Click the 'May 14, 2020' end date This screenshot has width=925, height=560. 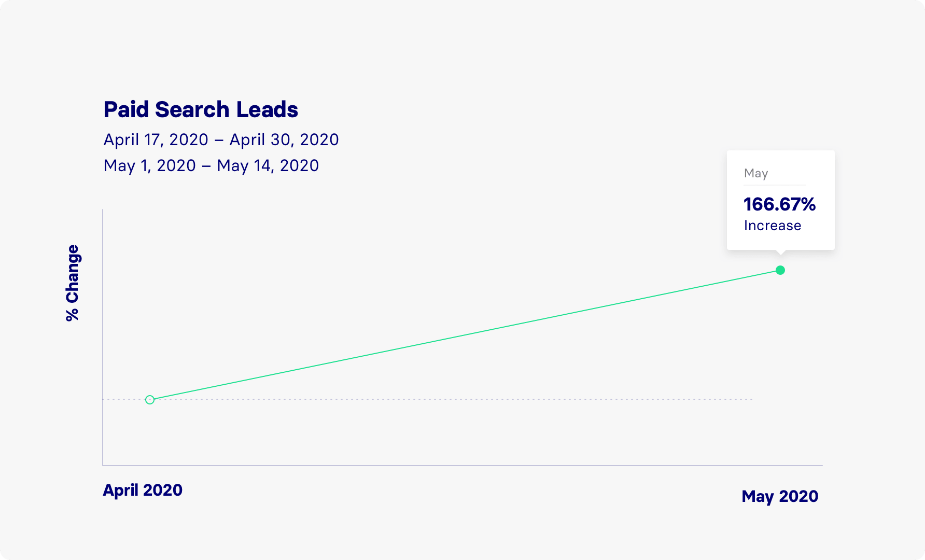(x=268, y=165)
